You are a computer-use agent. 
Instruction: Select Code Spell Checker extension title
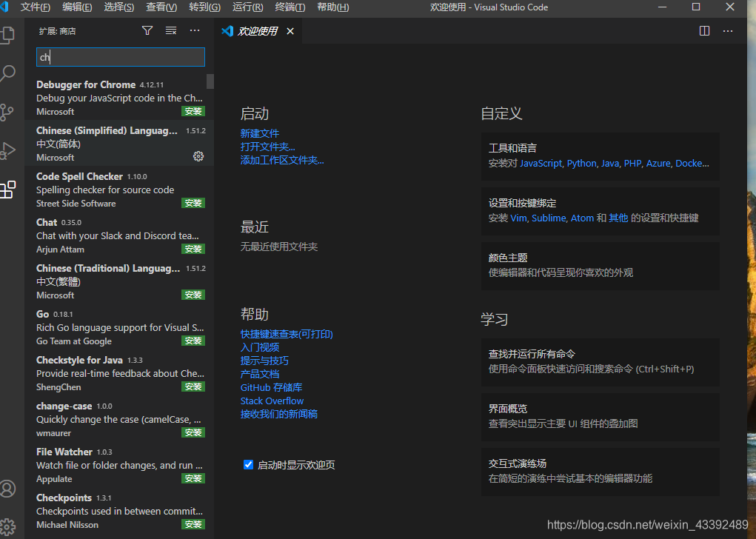79,176
